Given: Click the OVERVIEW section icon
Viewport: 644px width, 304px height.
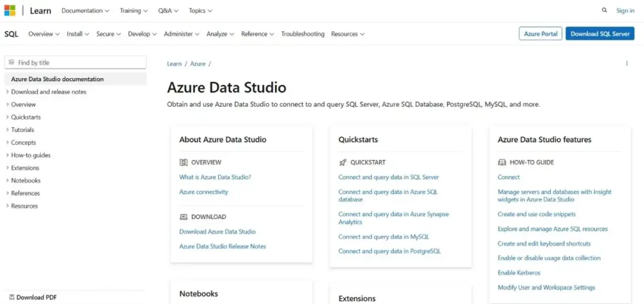Looking at the screenshot, I should pos(184,162).
